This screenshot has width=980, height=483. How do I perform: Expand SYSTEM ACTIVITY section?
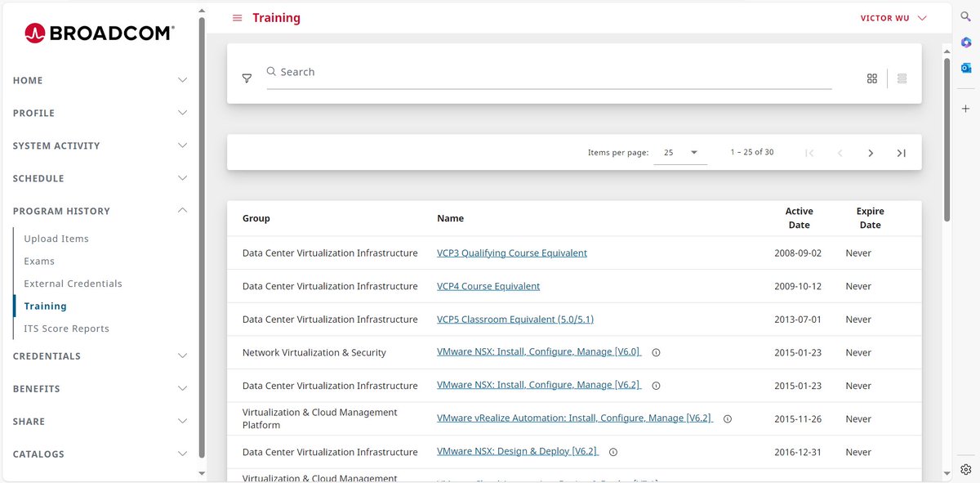[x=100, y=145]
